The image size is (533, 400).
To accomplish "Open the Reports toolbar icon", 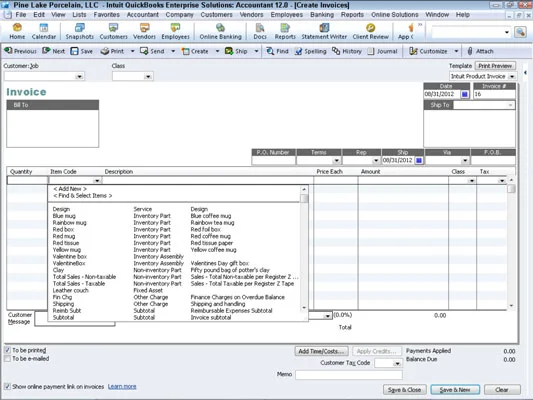I will tap(285, 31).
